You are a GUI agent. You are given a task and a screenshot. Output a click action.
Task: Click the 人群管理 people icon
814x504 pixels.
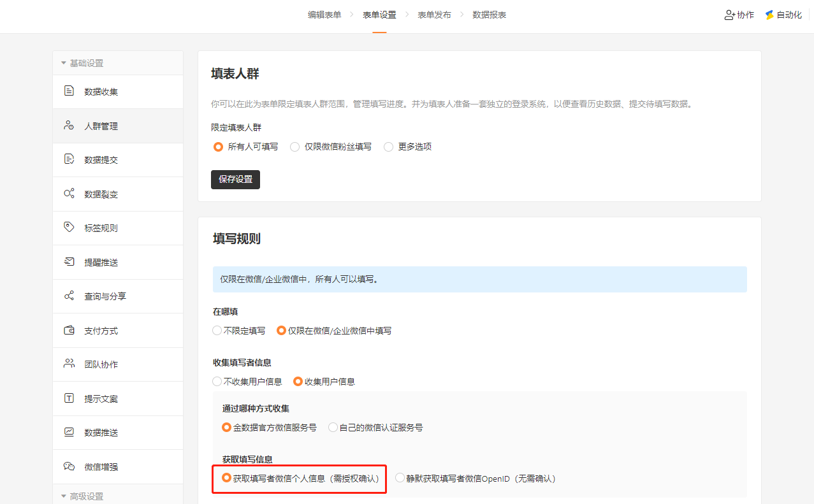tap(69, 126)
